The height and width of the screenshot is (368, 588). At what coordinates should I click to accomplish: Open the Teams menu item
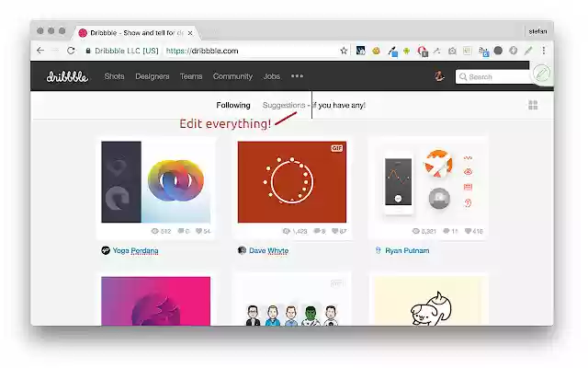point(191,76)
